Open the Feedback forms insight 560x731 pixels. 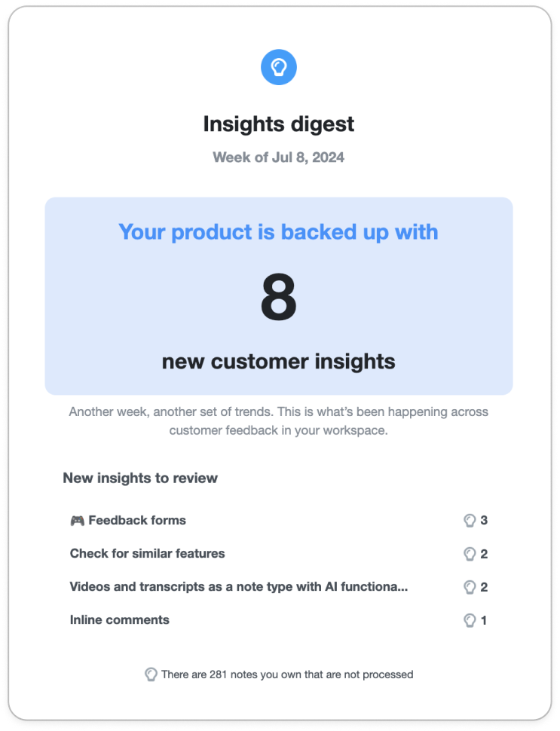(137, 520)
